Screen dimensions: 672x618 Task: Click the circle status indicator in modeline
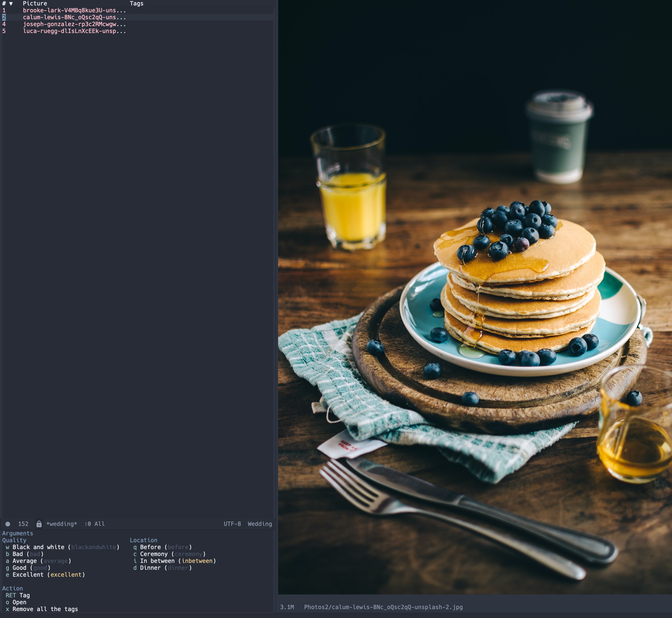8,524
